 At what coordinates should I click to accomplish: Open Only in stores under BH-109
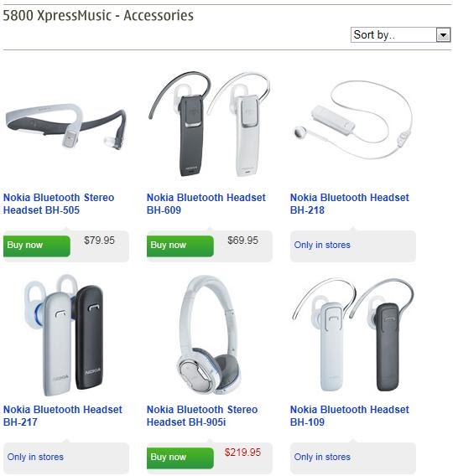322,457
